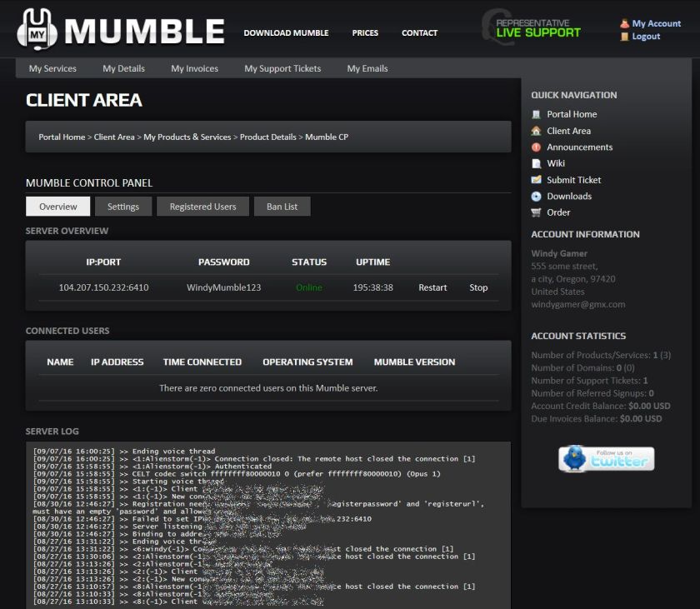Click the Order cart icon
Screen dimensions: 700x609
click(x=537, y=212)
